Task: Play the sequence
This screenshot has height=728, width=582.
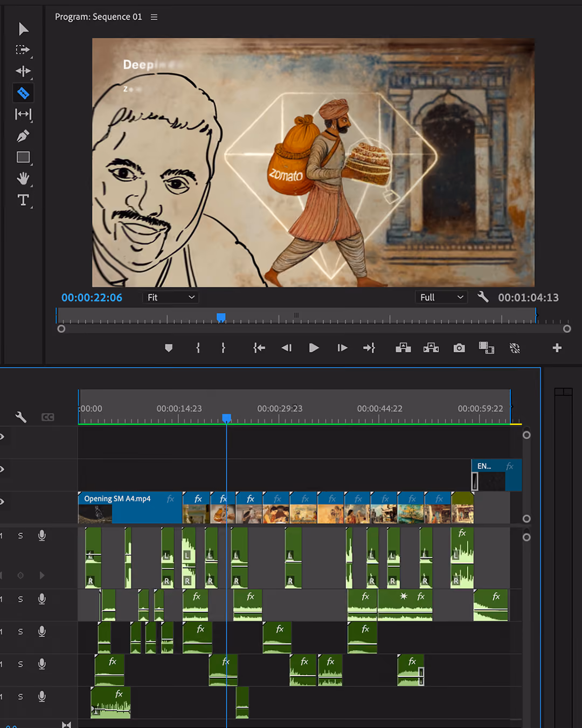Action: (314, 348)
